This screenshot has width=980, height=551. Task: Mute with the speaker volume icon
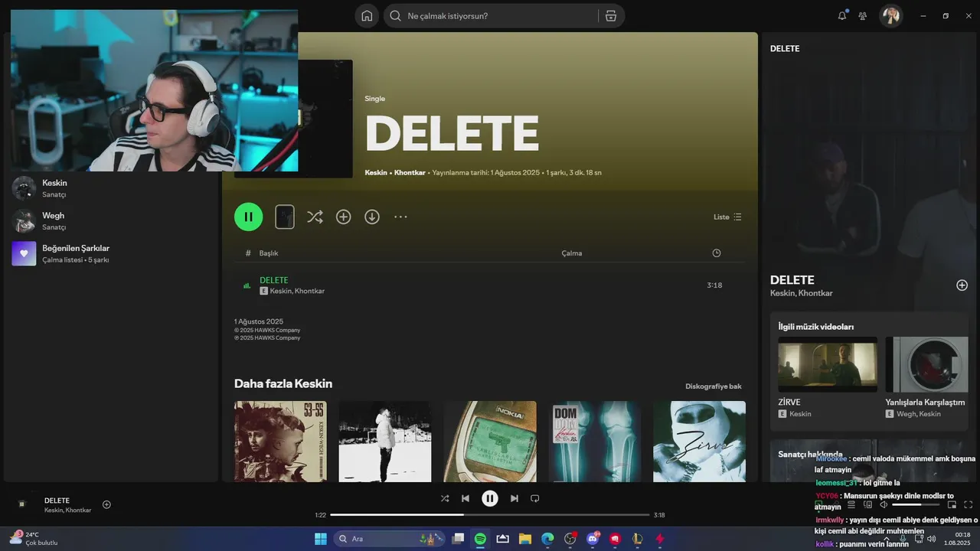click(884, 504)
